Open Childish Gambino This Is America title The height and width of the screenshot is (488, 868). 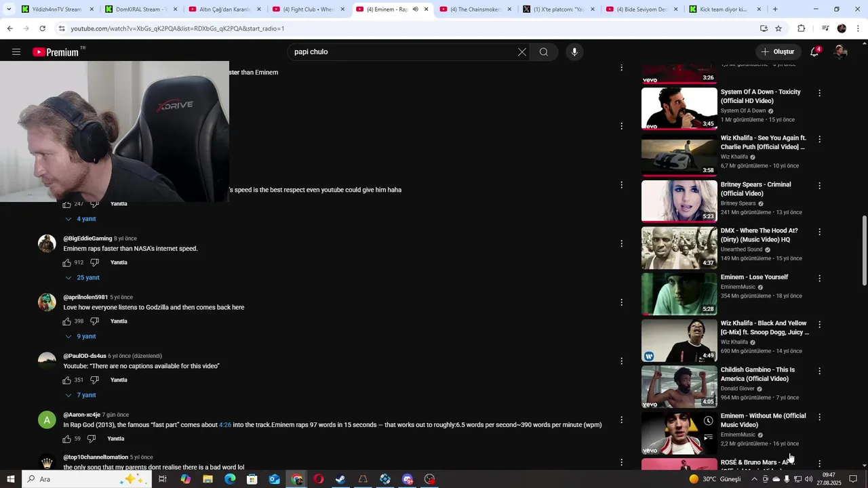click(x=757, y=374)
